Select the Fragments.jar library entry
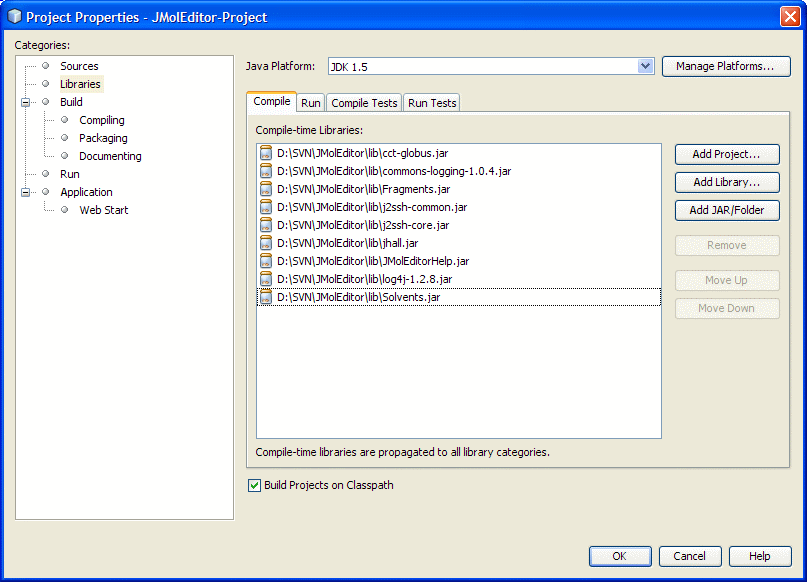 click(x=459, y=189)
